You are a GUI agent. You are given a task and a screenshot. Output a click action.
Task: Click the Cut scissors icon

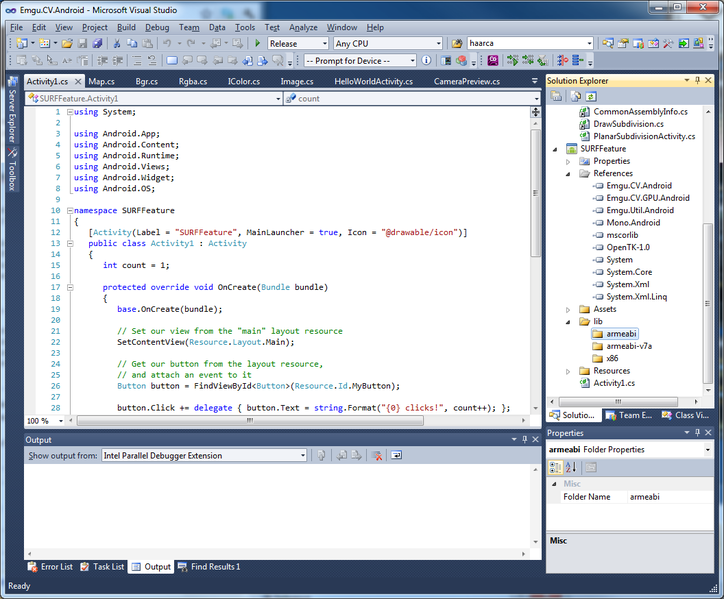(x=117, y=43)
